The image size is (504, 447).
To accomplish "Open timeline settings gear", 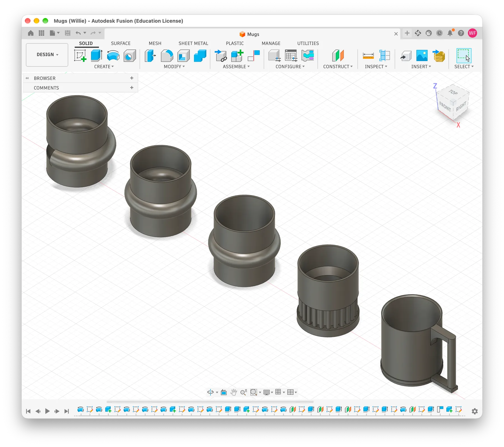I will pyautogui.click(x=475, y=411).
